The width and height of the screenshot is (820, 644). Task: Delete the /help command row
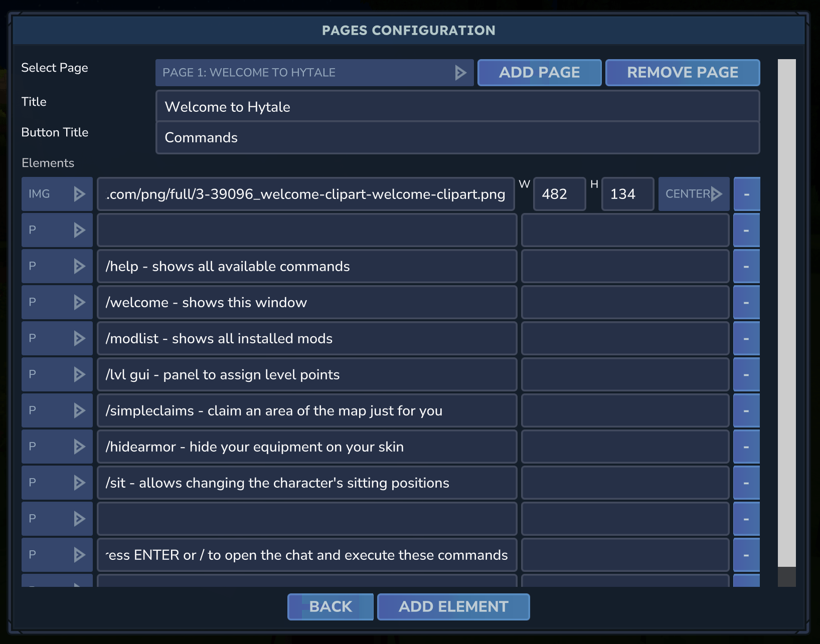tap(746, 266)
